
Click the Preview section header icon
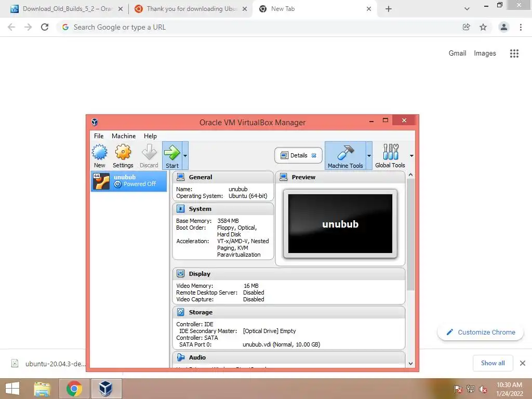point(283,177)
